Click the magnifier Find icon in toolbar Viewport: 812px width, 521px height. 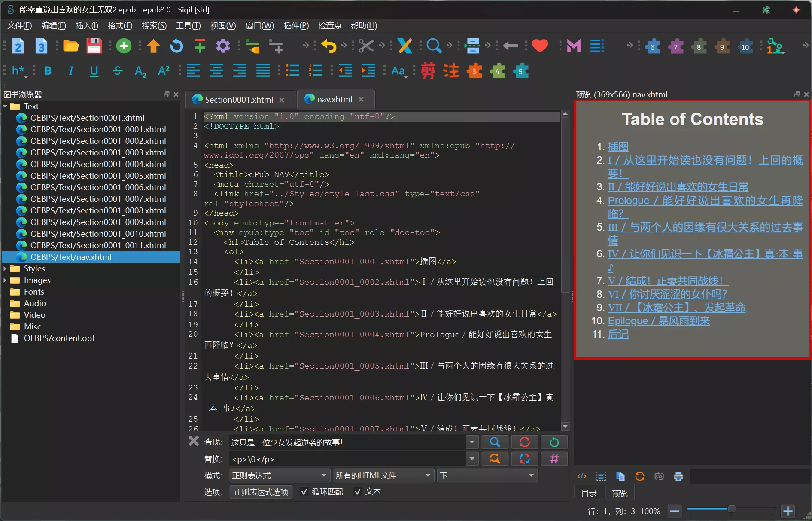pos(434,46)
